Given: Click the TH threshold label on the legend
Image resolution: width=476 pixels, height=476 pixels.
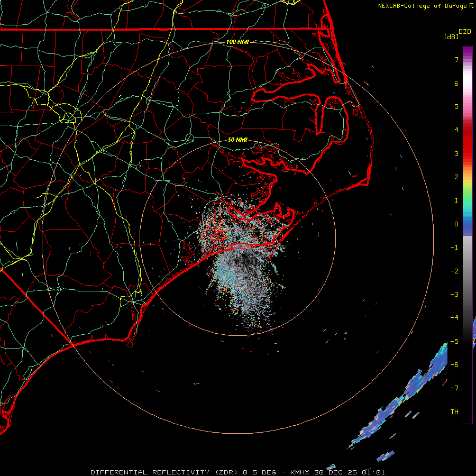Looking at the screenshot, I should click(x=454, y=412).
